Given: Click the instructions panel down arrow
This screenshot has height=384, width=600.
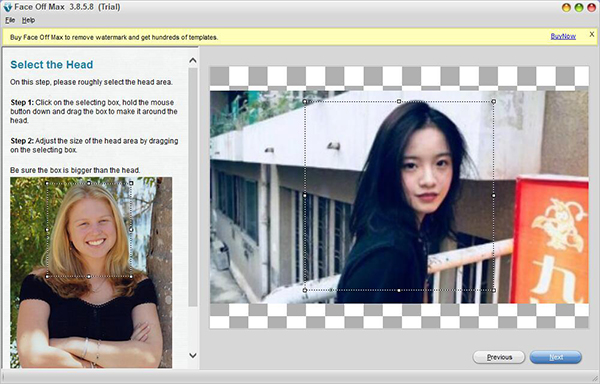Looking at the screenshot, I should pyautogui.click(x=193, y=355).
